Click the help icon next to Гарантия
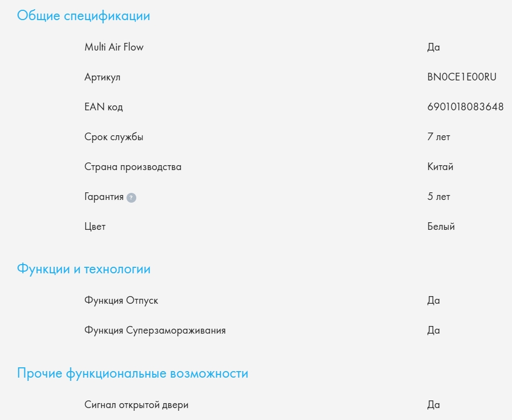 [x=131, y=198]
